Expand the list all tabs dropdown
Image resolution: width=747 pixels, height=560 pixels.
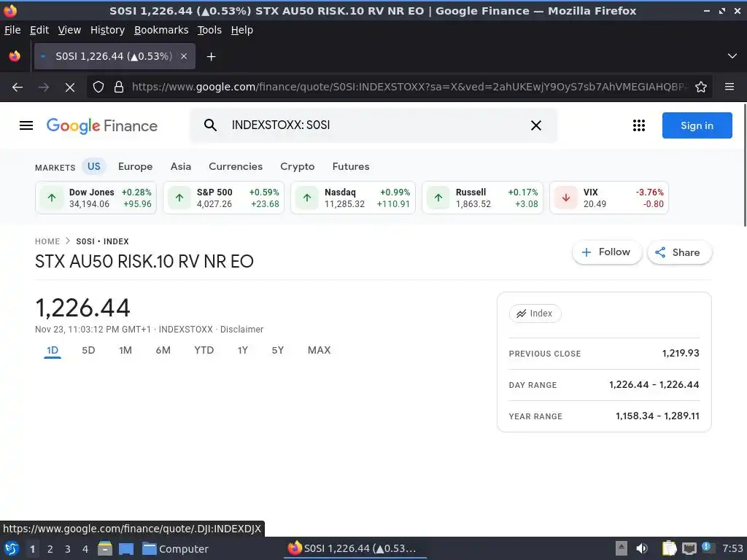coord(732,56)
